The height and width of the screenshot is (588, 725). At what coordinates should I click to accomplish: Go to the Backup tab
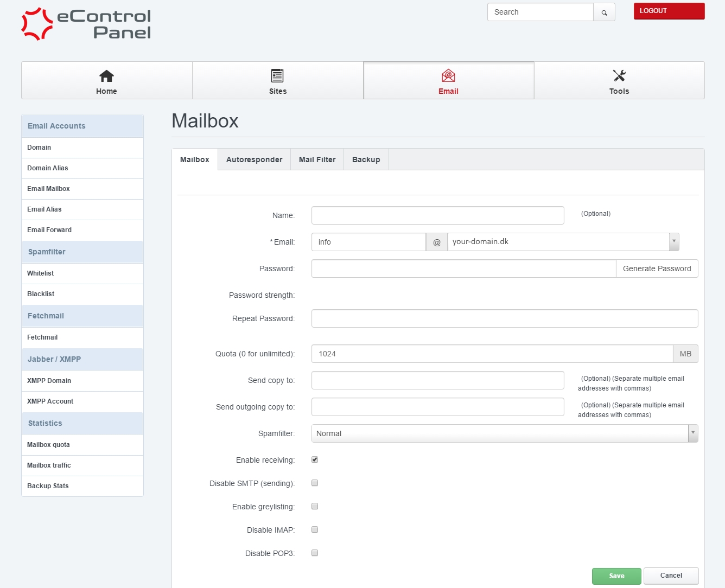coord(366,159)
